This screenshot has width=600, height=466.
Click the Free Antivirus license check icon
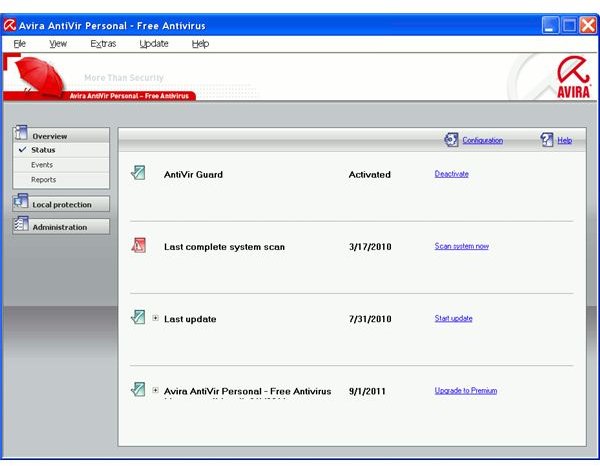(x=138, y=389)
